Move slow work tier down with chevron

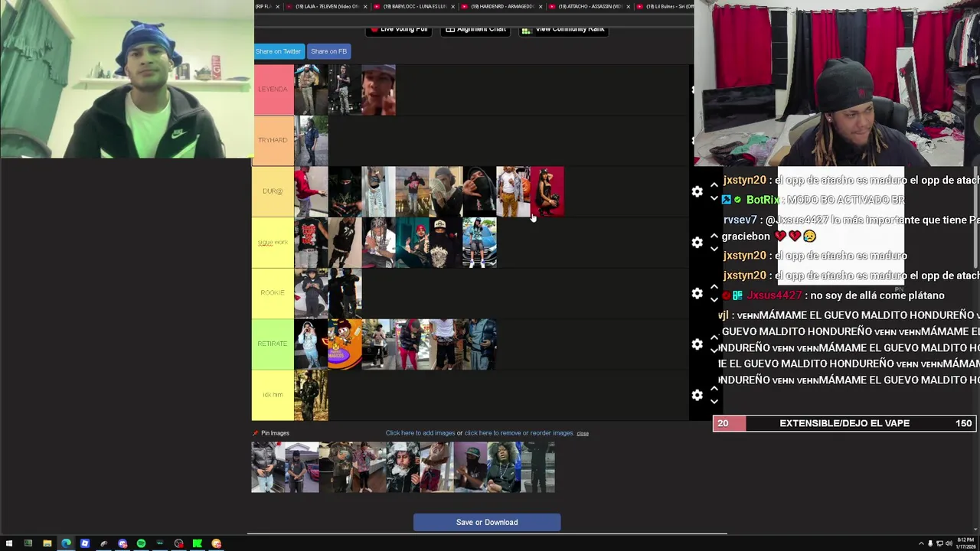(x=714, y=249)
